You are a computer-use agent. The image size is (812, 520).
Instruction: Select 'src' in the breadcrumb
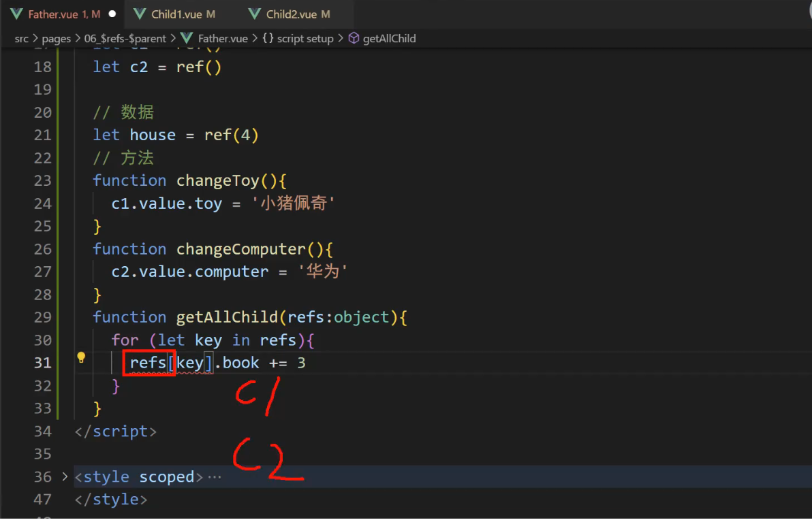[x=22, y=39]
